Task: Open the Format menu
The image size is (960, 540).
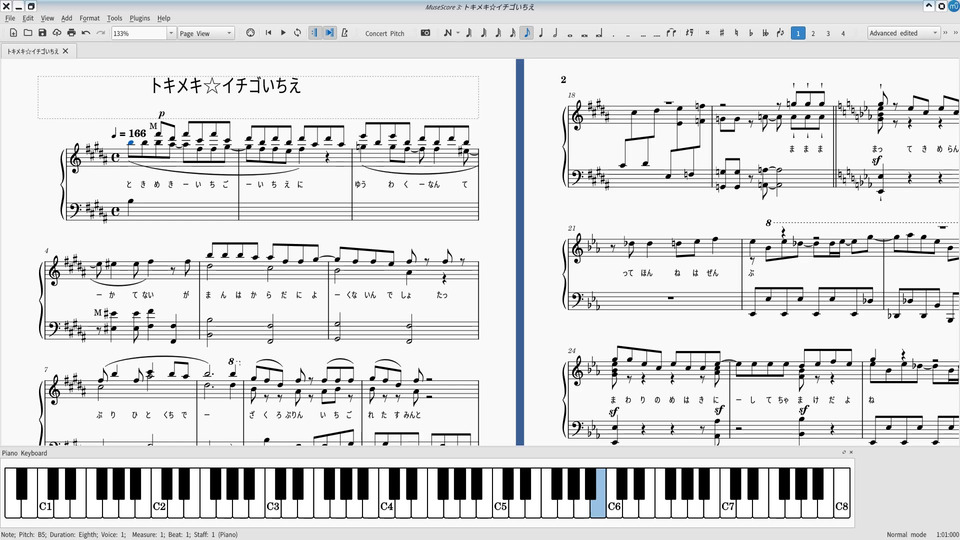Action: (x=89, y=18)
